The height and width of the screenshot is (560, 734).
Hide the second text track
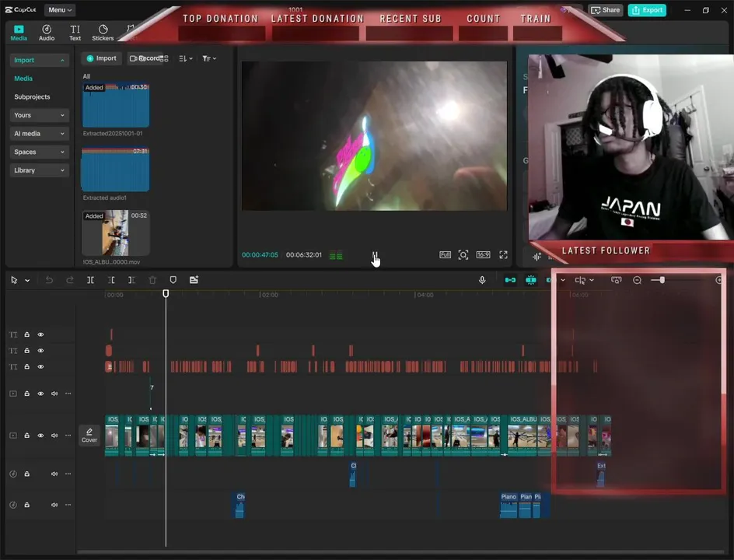pos(40,351)
